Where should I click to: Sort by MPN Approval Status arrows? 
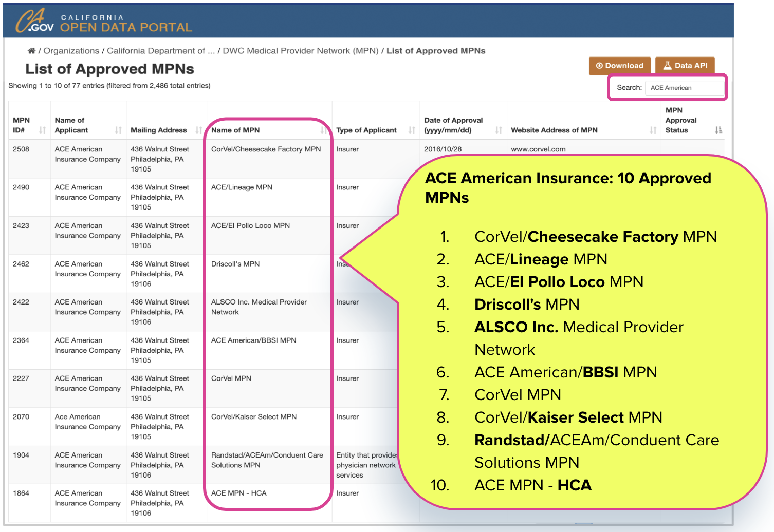pos(718,130)
